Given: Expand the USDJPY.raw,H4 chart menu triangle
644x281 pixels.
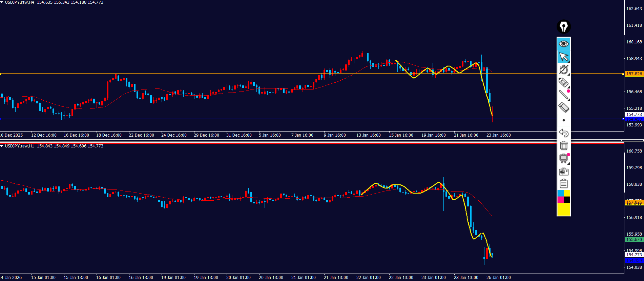Looking at the screenshot, I should tap(2, 2).
